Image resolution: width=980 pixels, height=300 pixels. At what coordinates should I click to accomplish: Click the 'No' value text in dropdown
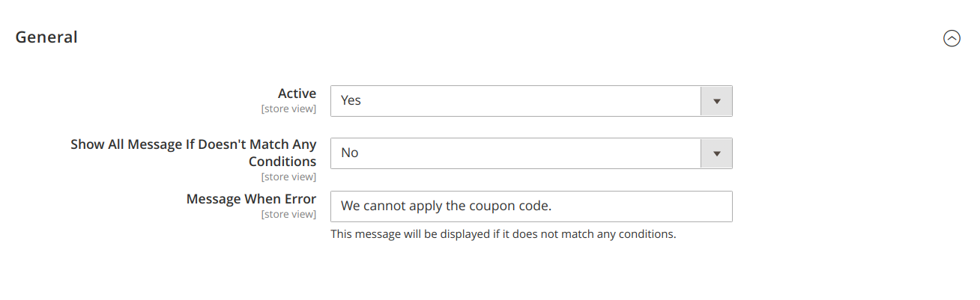pyautogui.click(x=349, y=153)
